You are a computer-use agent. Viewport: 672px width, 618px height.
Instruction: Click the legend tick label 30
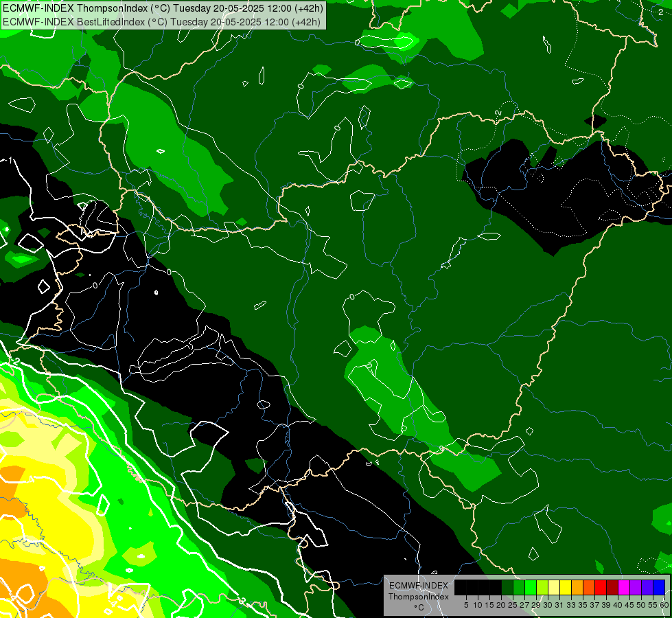click(548, 605)
